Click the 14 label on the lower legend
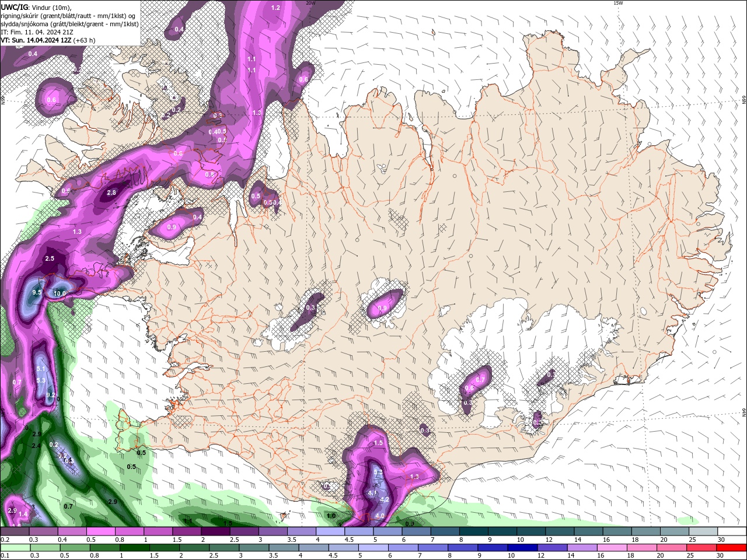Viewport: 747px width, 560px height. tap(571, 556)
